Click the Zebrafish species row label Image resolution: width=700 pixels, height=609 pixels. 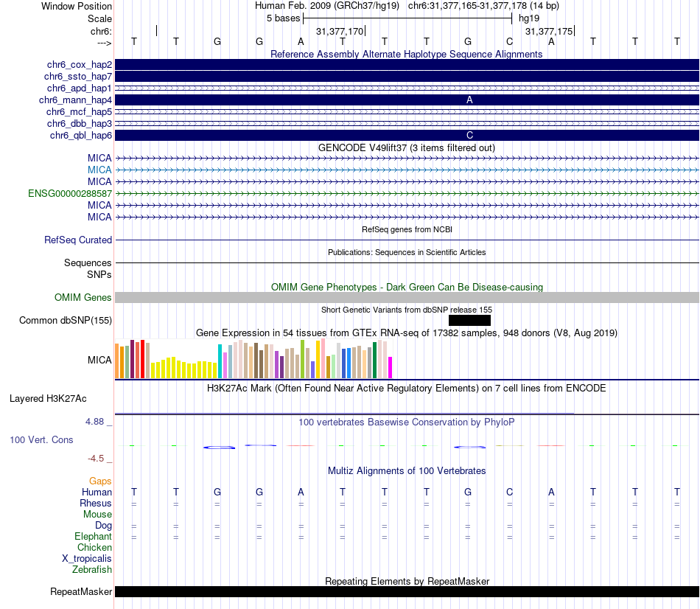coord(92,570)
